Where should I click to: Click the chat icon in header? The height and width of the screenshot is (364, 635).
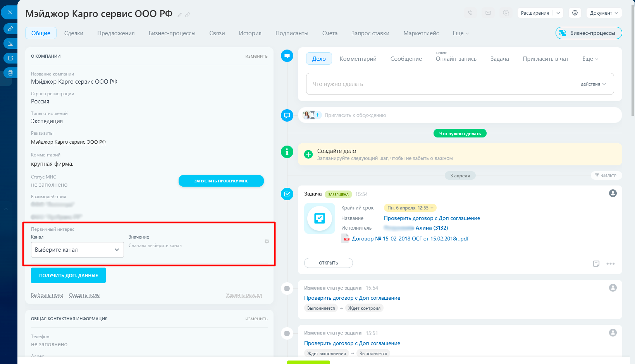[x=506, y=13]
